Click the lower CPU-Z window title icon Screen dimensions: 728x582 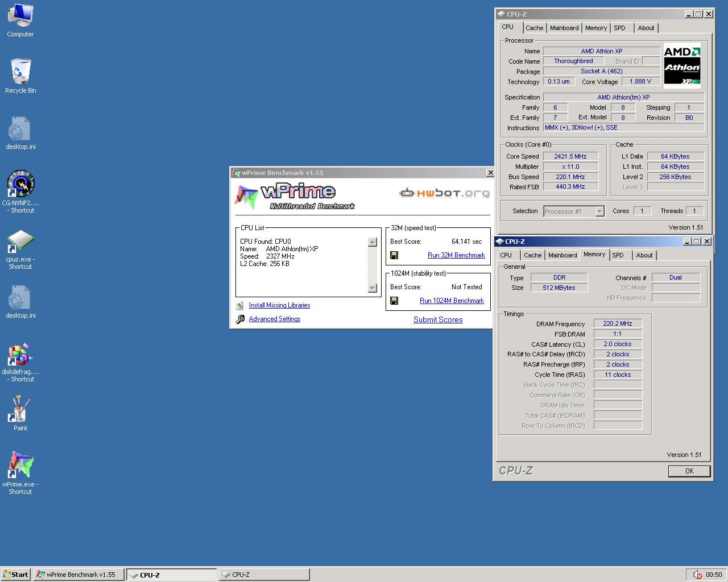[x=500, y=242]
